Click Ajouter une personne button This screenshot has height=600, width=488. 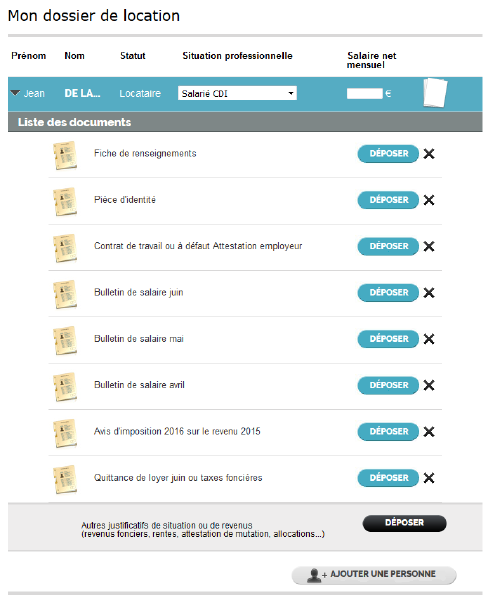tap(374, 575)
